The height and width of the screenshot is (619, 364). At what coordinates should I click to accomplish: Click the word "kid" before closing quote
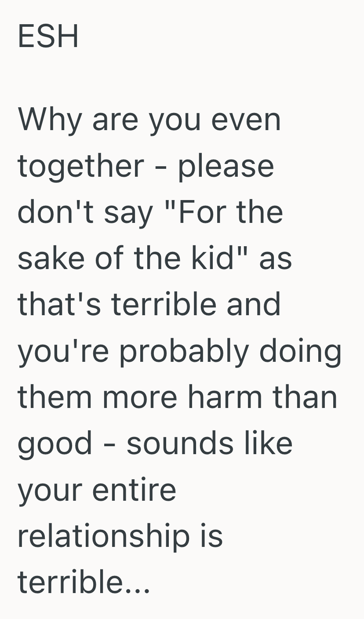(x=218, y=259)
